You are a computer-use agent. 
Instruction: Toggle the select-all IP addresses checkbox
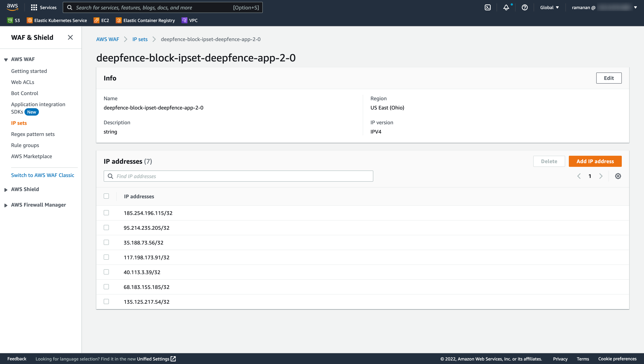(106, 196)
